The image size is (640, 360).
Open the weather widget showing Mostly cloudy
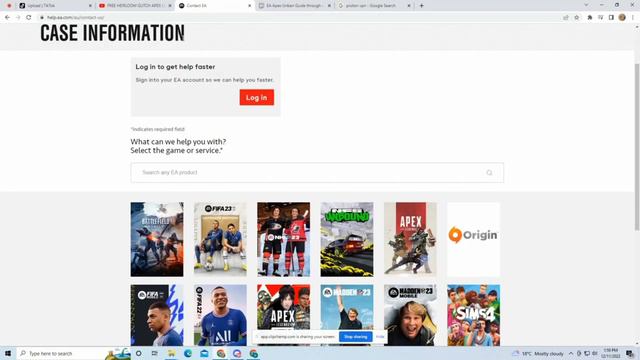coord(538,353)
